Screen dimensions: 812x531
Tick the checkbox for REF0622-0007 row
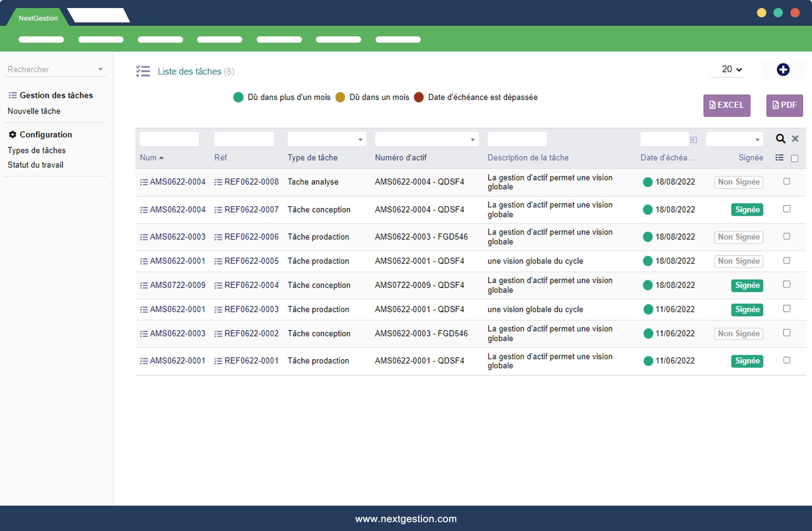click(787, 209)
